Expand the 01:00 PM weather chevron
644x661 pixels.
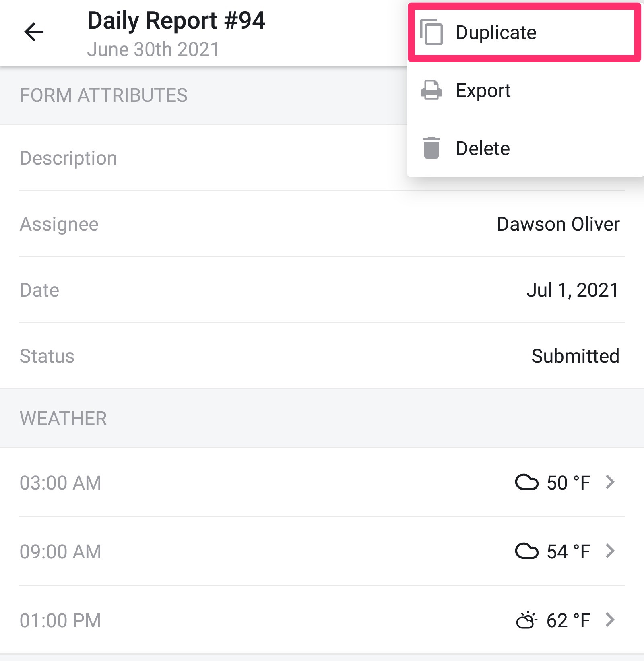point(610,620)
